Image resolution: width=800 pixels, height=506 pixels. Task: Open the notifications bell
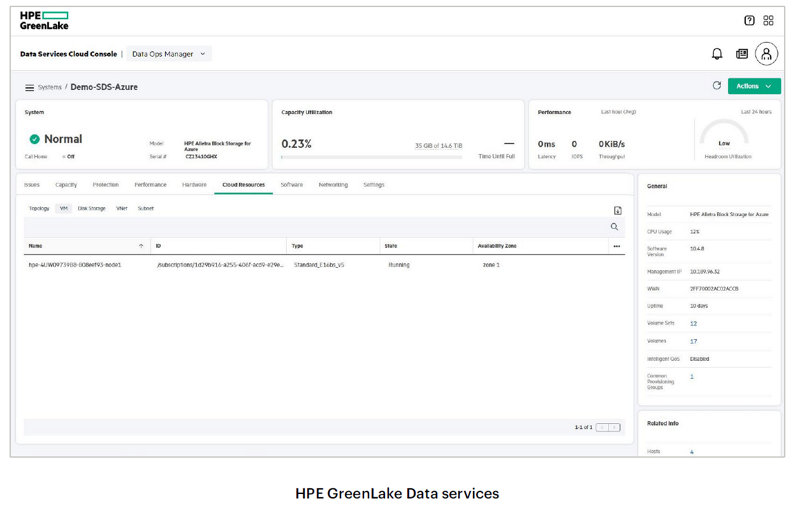click(x=717, y=54)
